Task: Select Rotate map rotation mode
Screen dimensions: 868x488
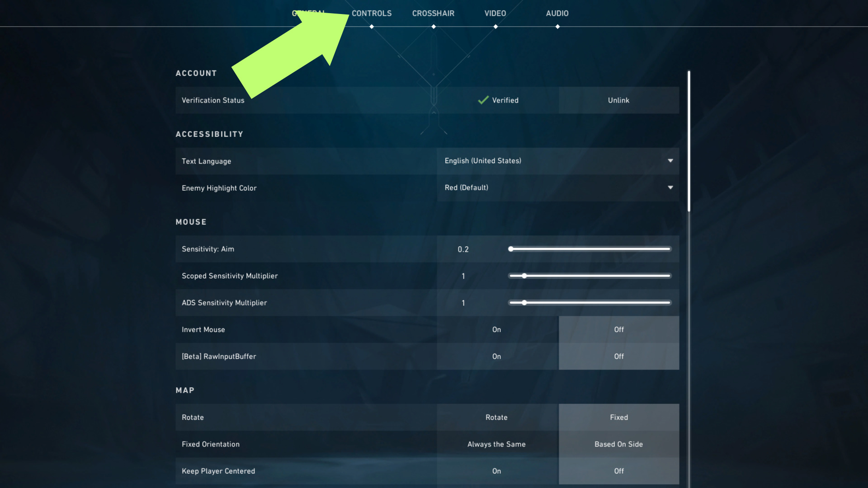Action: (x=496, y=417)
